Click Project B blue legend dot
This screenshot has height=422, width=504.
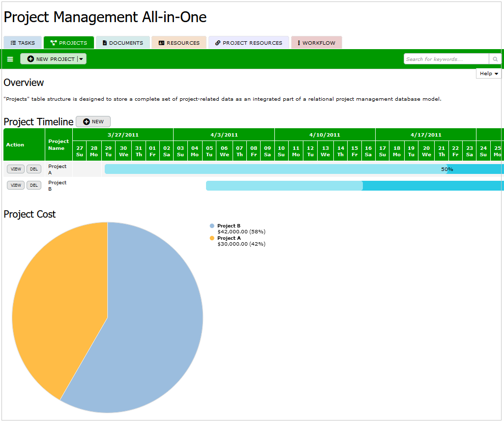[212, 226]
